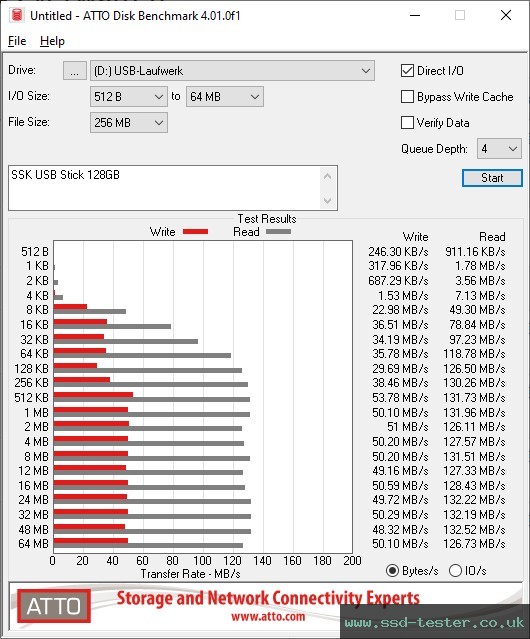Open the File Size dropdown 256 MB
Viewport: 530px width, 639px height.
coord(129,123)
